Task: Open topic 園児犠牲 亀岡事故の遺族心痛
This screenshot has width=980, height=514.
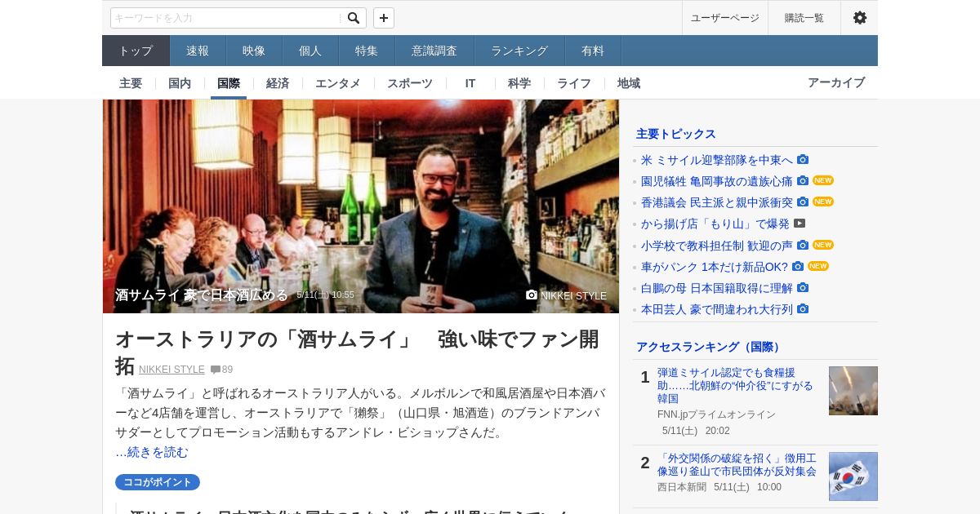Action: coord(717,181)
